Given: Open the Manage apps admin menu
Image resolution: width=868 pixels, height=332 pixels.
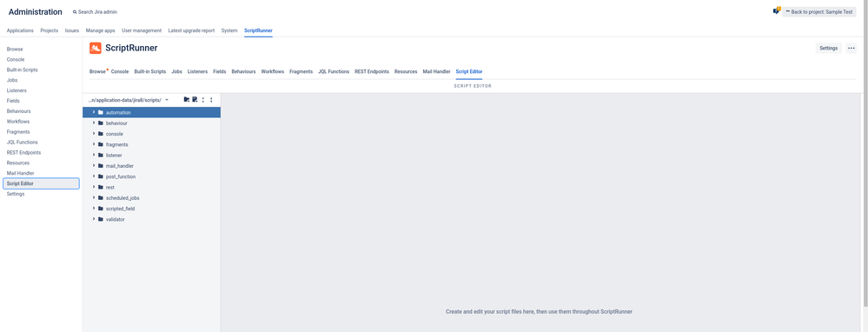Looking at the screenshot, I should click(100, 30).
